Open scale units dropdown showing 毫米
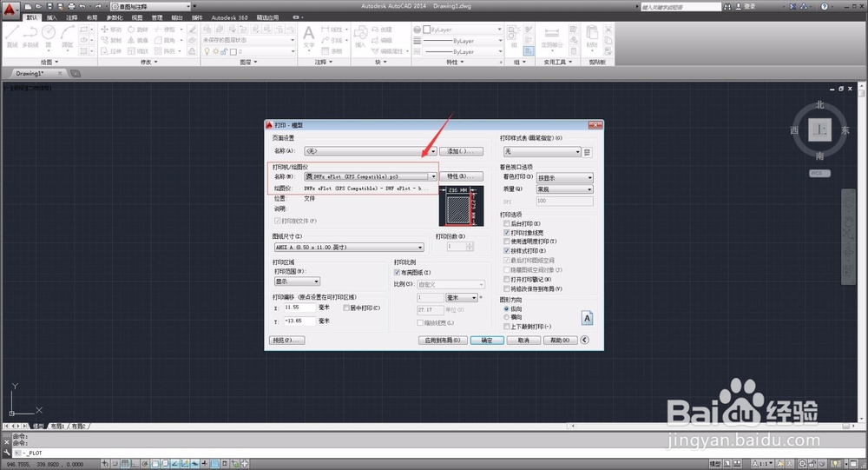This screenshot has height=470, width=868. pos(462,298)
